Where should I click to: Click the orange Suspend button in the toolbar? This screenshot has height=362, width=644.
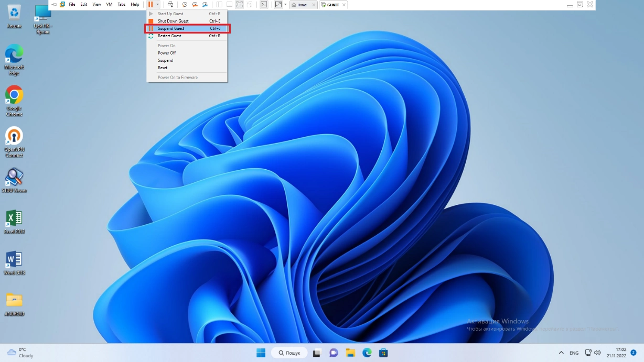point(151,5)
